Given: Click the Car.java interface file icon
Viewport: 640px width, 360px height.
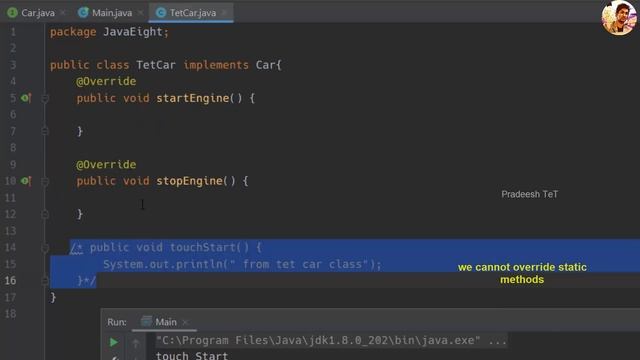Looking at the screenshot, I should 12,13.
